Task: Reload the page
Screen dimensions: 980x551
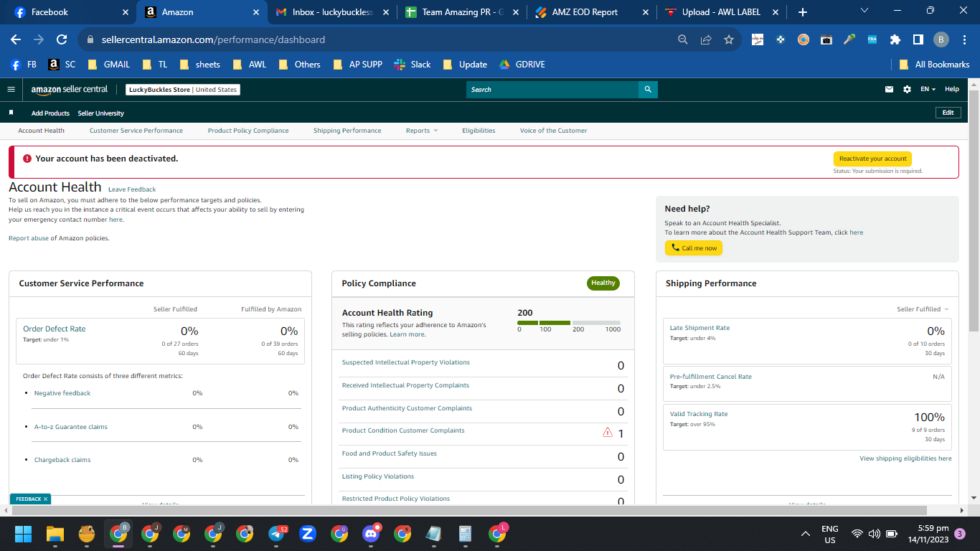Action: click(62, 40)
